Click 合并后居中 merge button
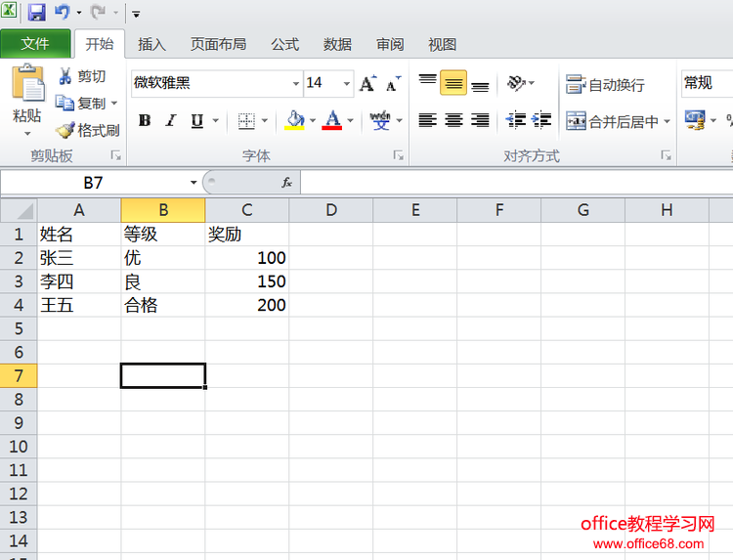733x560 pixels. coord(613,121)
